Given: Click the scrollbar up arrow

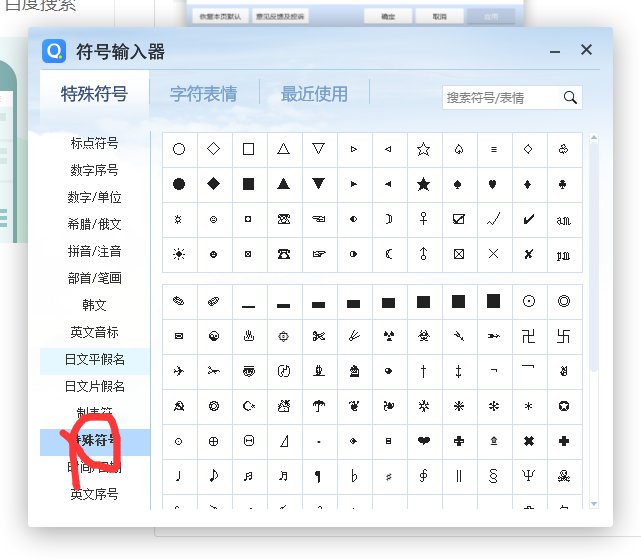Looking at the screenshot, I should 594,138.
